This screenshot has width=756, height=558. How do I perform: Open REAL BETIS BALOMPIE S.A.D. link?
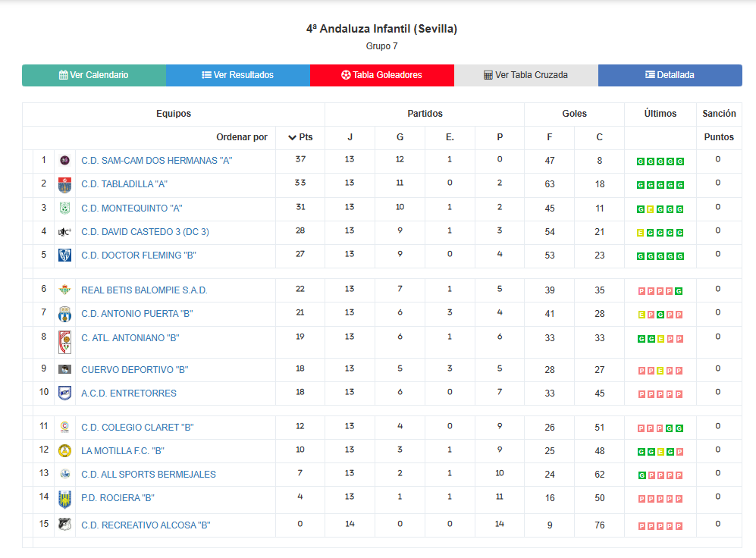144,290
